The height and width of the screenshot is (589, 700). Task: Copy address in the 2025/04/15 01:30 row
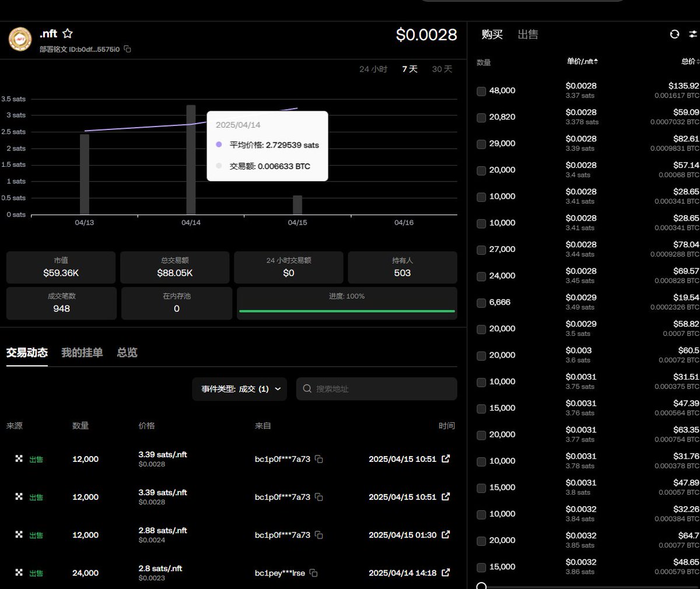[319, 535]
